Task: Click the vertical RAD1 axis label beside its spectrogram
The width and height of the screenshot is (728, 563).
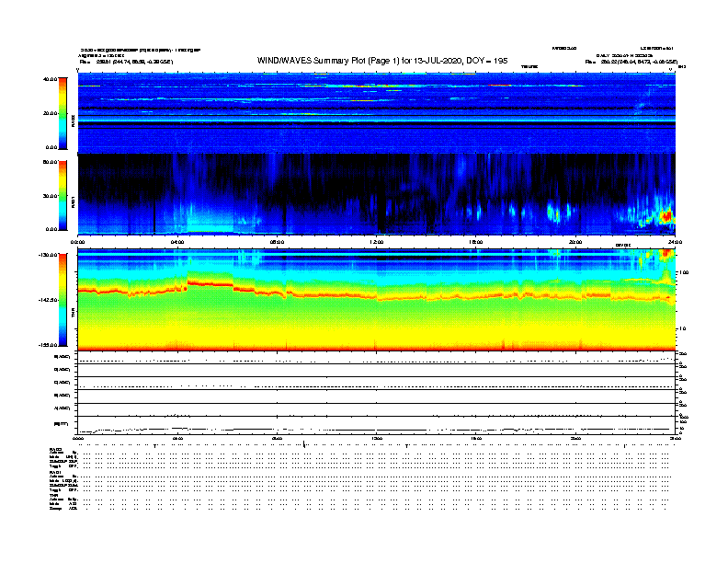Action: tap(73, 202)
